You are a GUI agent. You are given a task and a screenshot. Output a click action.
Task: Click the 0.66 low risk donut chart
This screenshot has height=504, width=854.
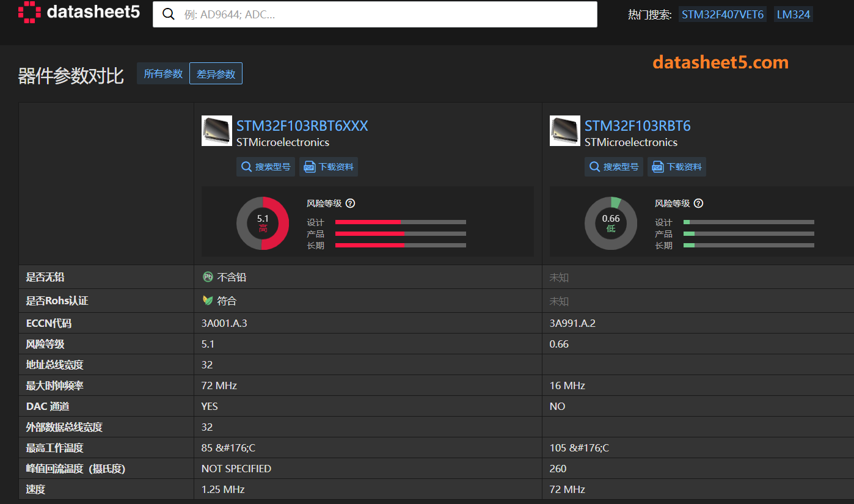pyautogui.click(x=611, y=223)
